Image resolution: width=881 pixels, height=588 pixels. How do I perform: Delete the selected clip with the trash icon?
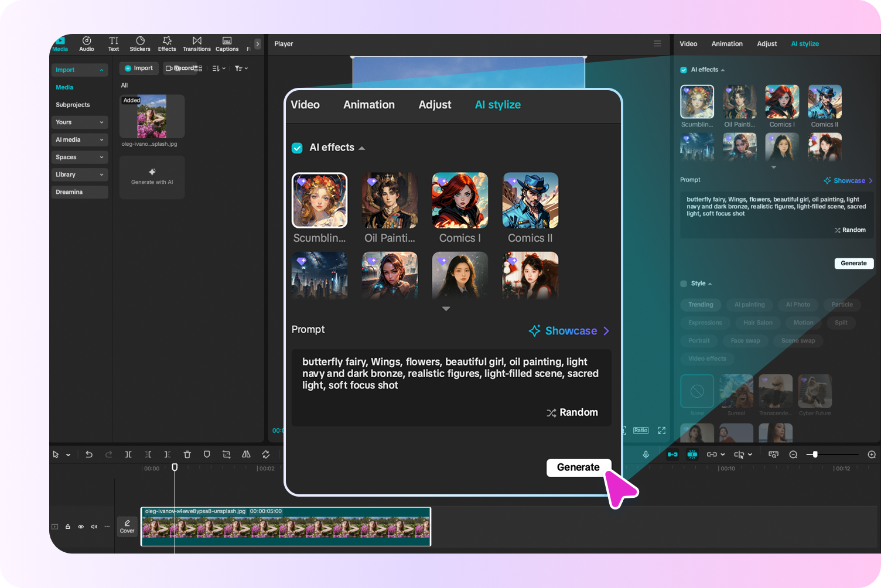[x=187, y=454]
